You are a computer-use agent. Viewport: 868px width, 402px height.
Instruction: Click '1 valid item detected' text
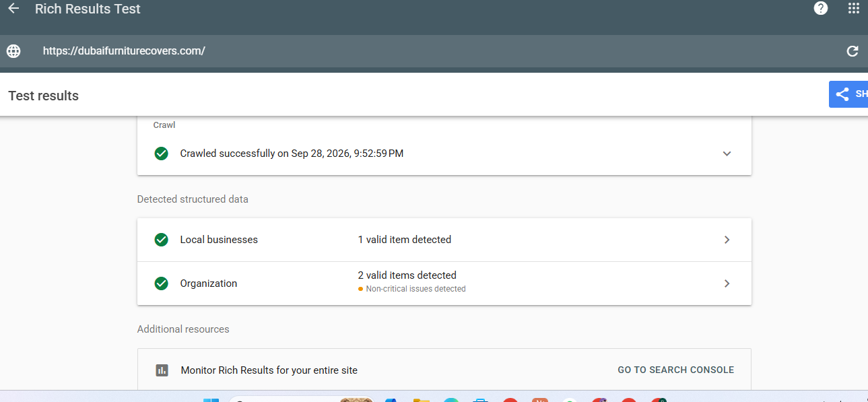tap(405, 240)
